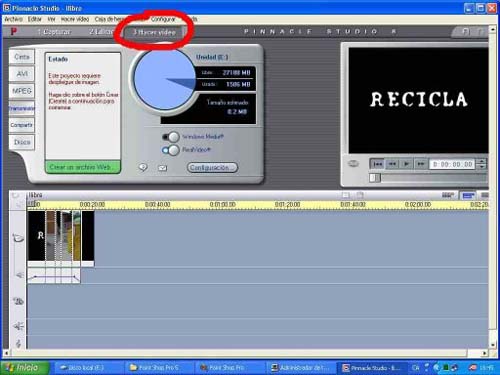Increase the timecode with the up arrow

481,162
